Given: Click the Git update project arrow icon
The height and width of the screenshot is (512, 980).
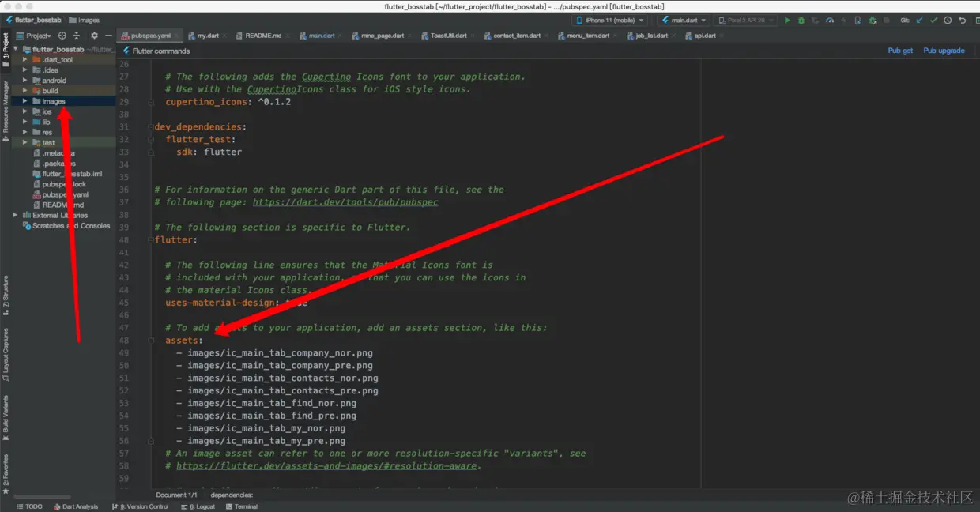Looking at the screenshot, I should click(x=920, y=21).
